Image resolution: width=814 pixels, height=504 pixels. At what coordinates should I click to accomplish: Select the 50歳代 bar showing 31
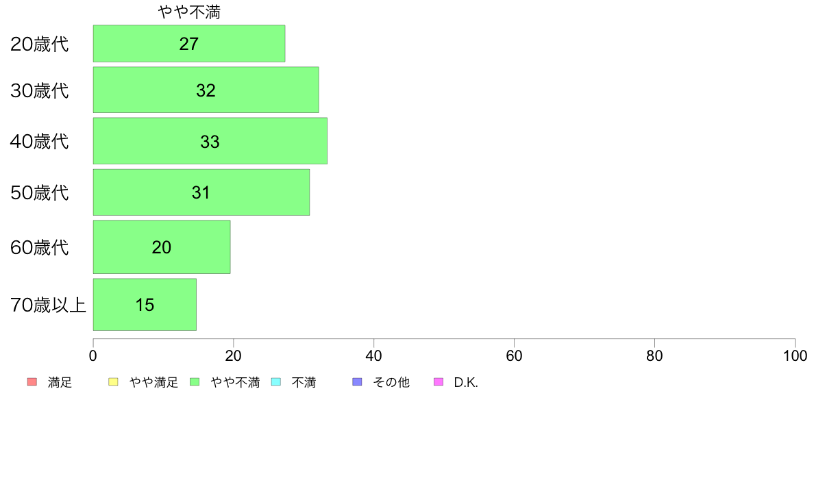point(201,192)
